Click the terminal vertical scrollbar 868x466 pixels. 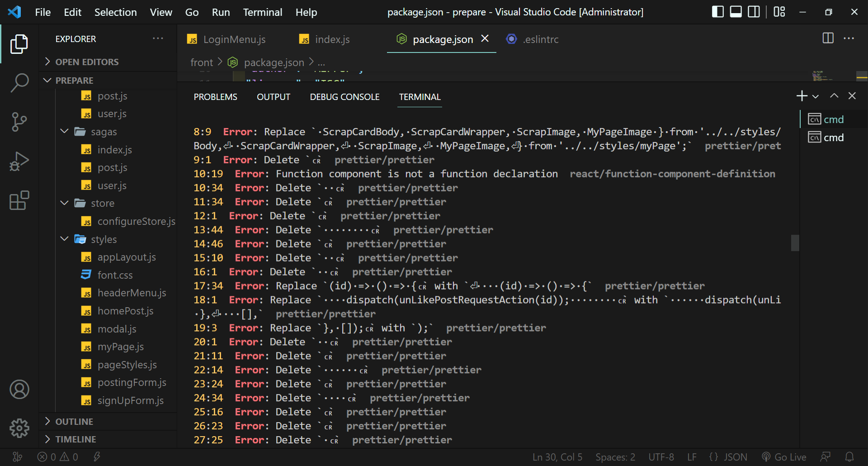coord(795,243)
